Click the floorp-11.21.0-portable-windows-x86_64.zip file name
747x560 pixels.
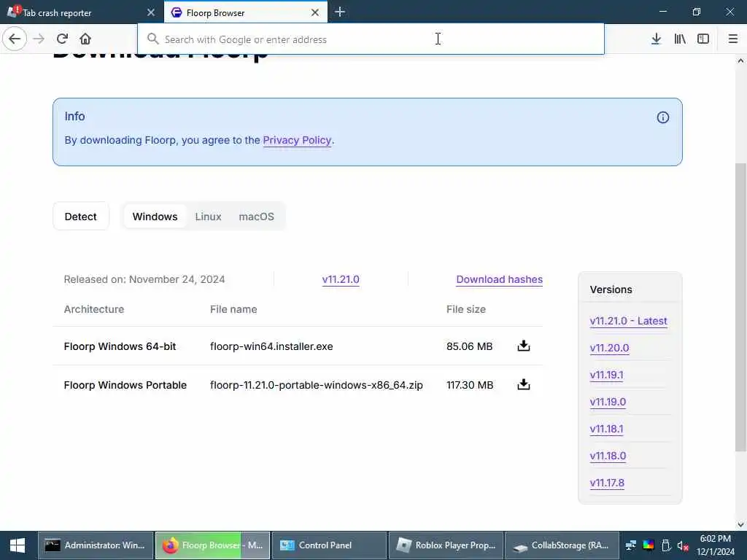pos(317,385)
